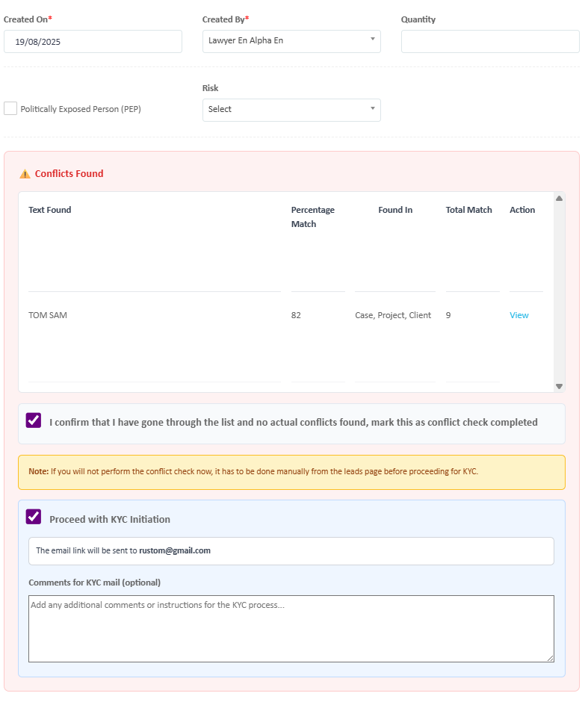The width and height of the screenshot is (588, 702).
Task: Click the Created On date field
Action: [x=93, y=42]
